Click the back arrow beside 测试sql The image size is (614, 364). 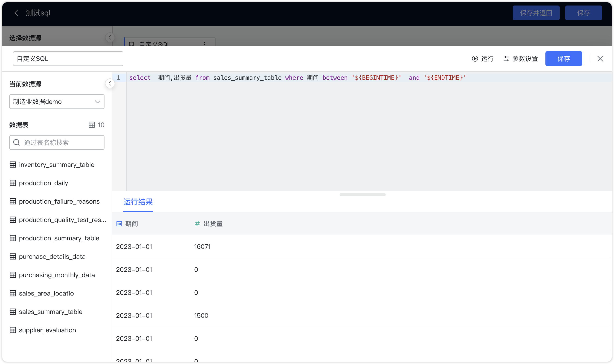tap(16, 13)
